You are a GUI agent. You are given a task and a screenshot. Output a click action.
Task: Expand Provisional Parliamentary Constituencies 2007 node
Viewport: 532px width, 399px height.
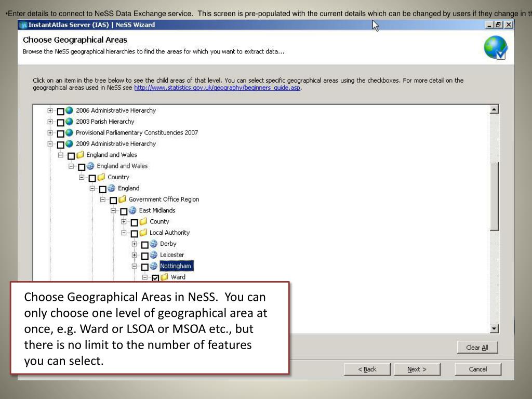point(50,132)
